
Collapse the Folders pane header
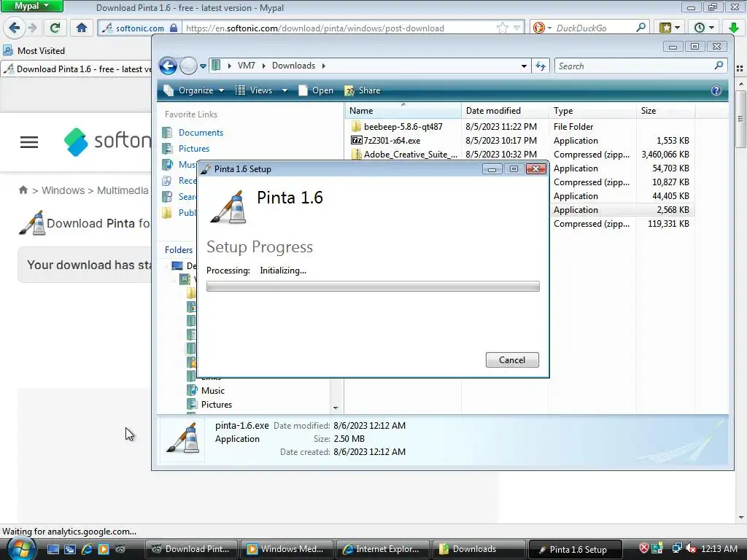(x=178, y=250)
